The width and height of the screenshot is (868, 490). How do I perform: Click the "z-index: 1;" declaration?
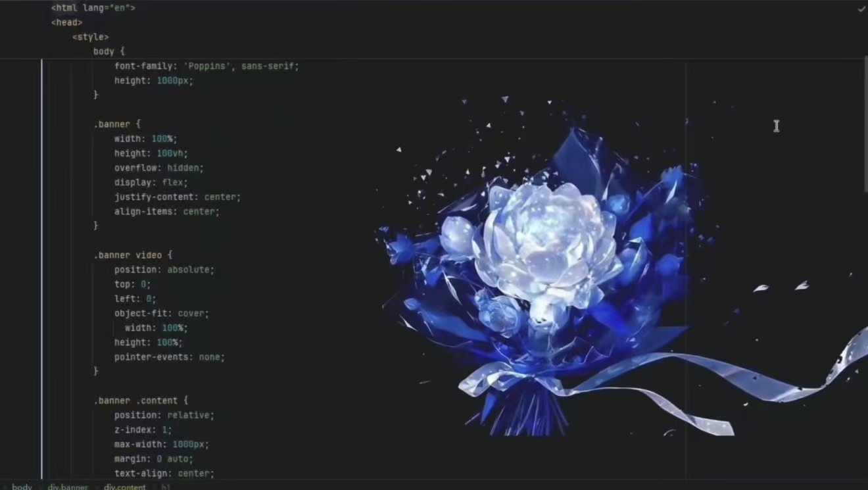pyautogui.click(x=143, y=429)
